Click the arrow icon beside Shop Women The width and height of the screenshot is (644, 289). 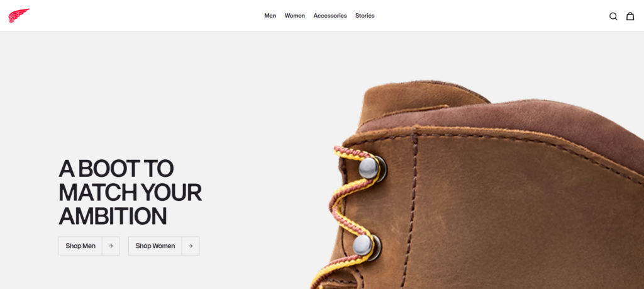coord(190,246)
